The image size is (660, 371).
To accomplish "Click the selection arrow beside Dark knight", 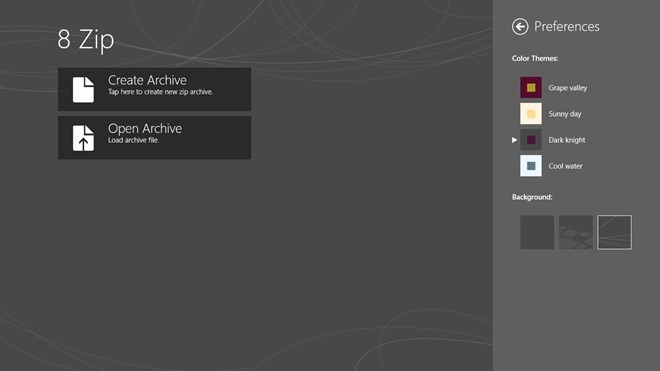I will click(x=514, y=140).
